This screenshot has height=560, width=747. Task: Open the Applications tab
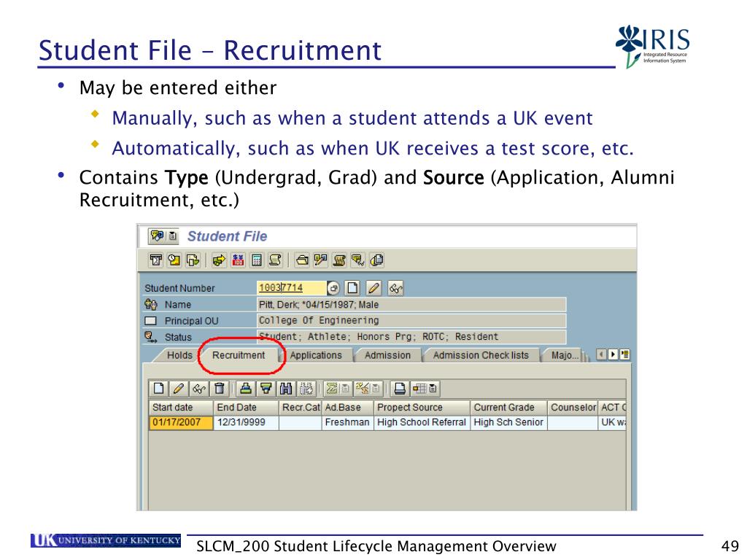(x=316, y=355)
